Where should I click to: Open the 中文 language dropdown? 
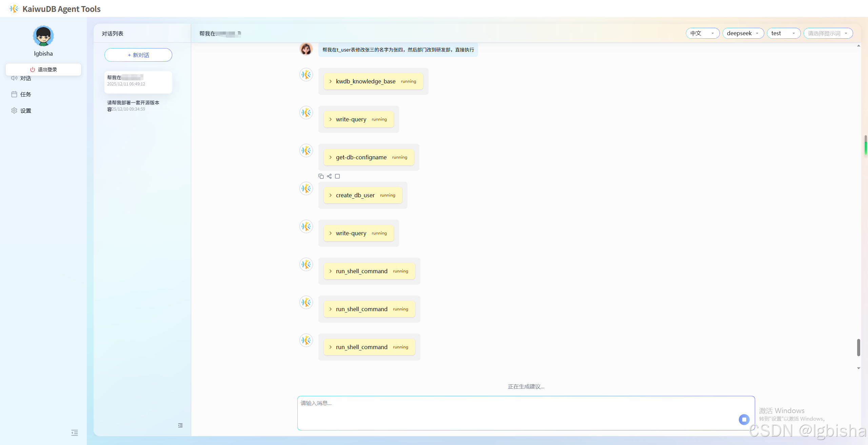click(x=702, y=33)
